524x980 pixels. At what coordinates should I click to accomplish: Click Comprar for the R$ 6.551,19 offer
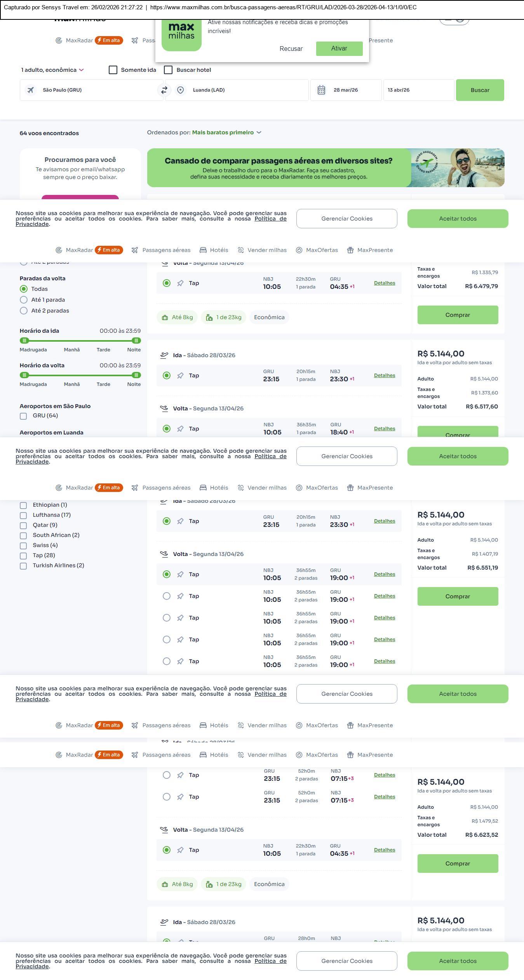click(x=458, y=596)
